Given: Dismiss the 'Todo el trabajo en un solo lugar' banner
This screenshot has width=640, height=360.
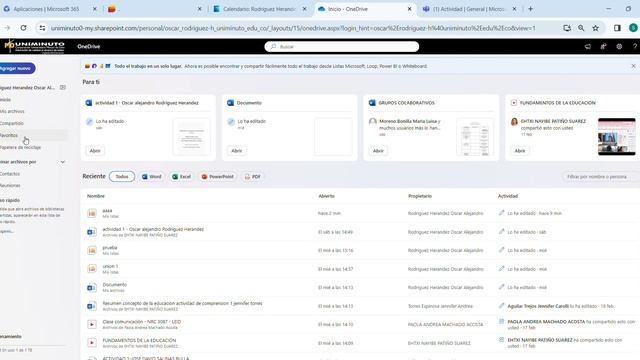Looking at the screenshot, I should click(633, 66).
